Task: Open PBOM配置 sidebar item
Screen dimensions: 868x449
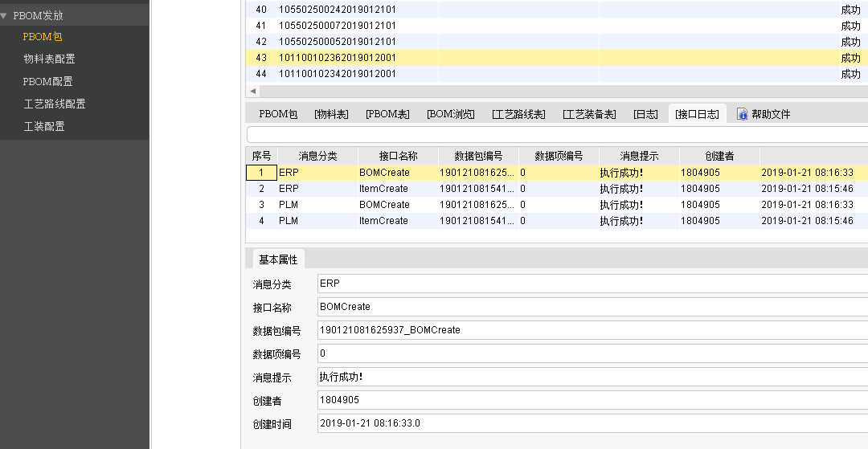Action: click(47, 82)
